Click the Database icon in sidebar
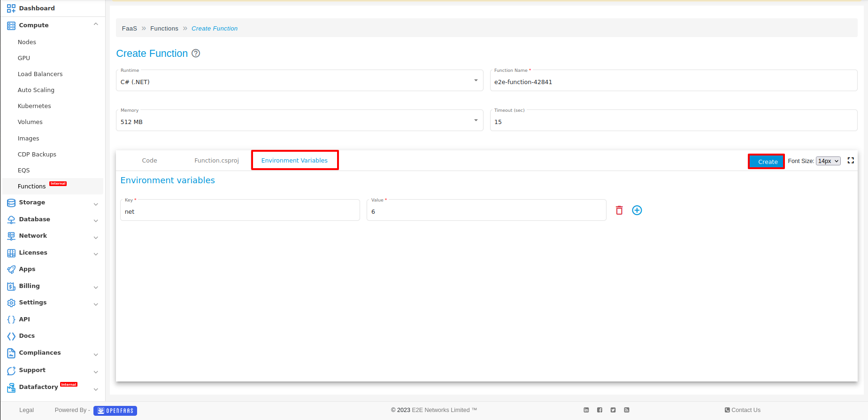The height and width of the screenshot is (420, 868). 11,219
